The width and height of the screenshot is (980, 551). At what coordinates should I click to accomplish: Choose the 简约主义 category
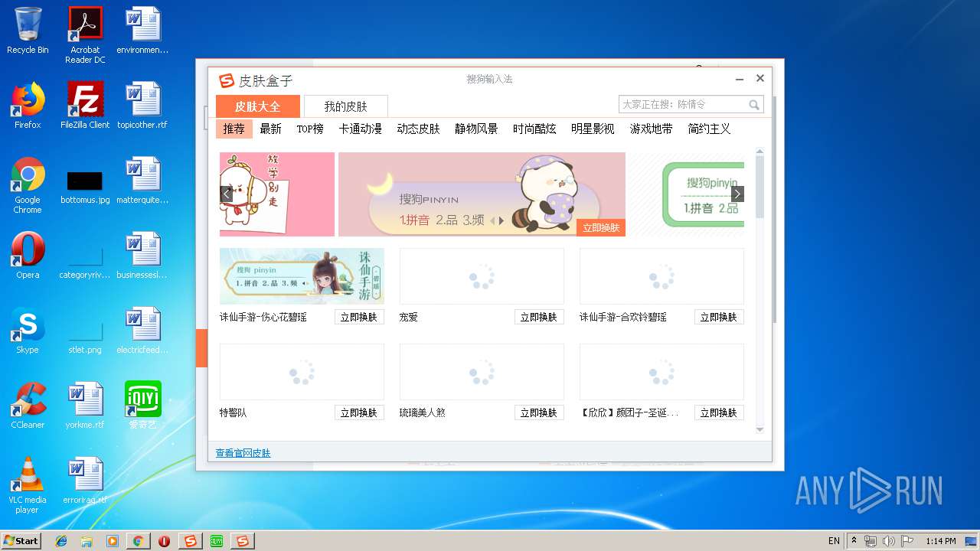(x=709, y=129)
